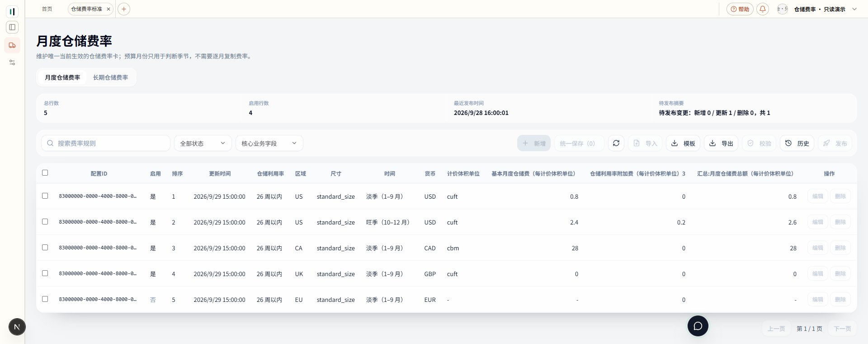
Task: Click the sidebar panel toggle icon
Action: click(12, 27)
